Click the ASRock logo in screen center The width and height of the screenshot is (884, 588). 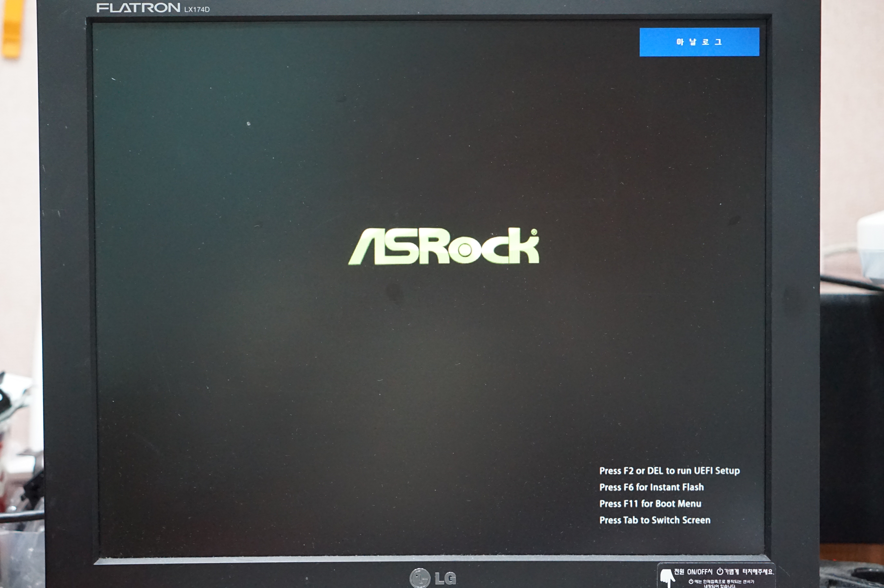click(x=443, y=246)
